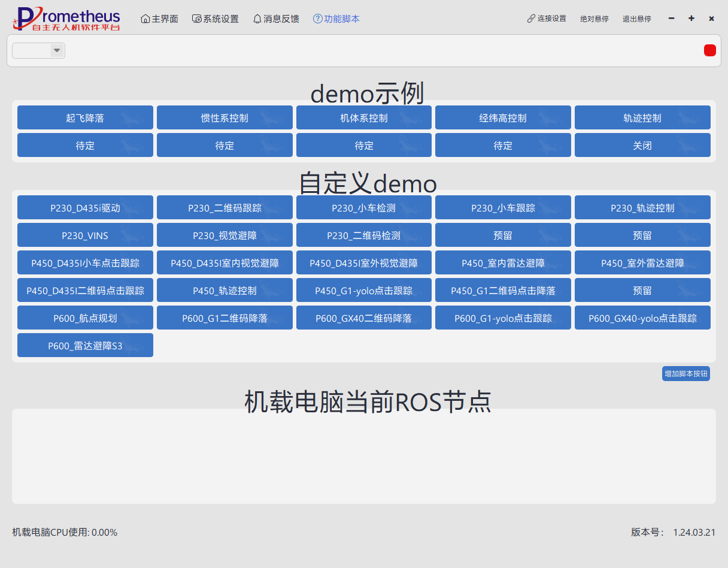728x568 pixels.
Task: Click the 消息反馈 bell icon
Action: point(257,19)
